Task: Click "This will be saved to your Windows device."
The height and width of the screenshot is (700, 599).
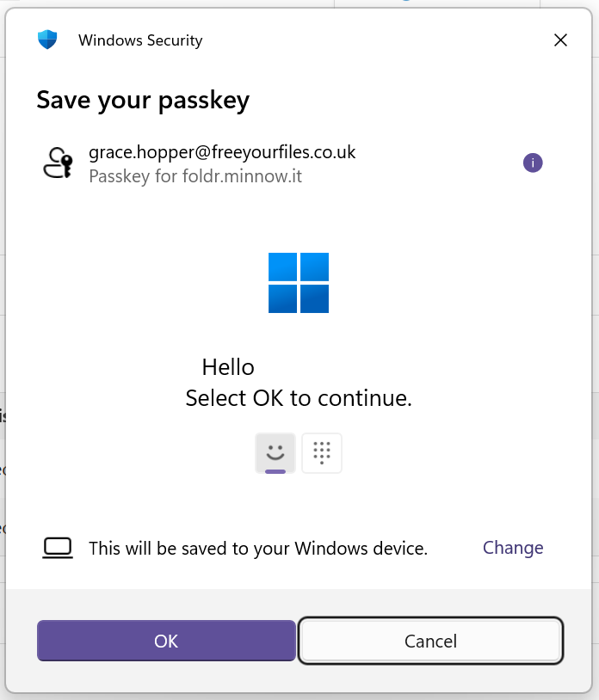Action: tap(258, 548)
